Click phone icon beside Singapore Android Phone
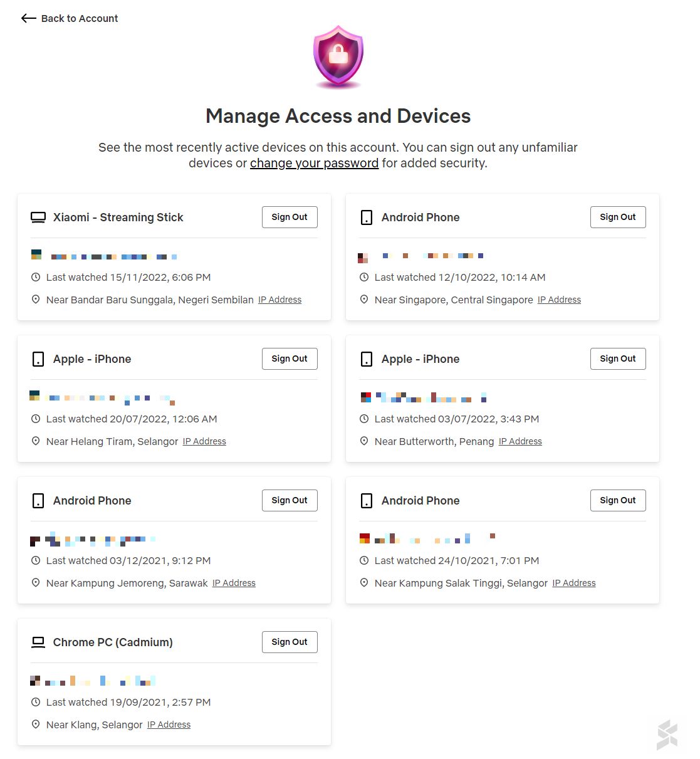The image size is (700, 759). (367, 217)
